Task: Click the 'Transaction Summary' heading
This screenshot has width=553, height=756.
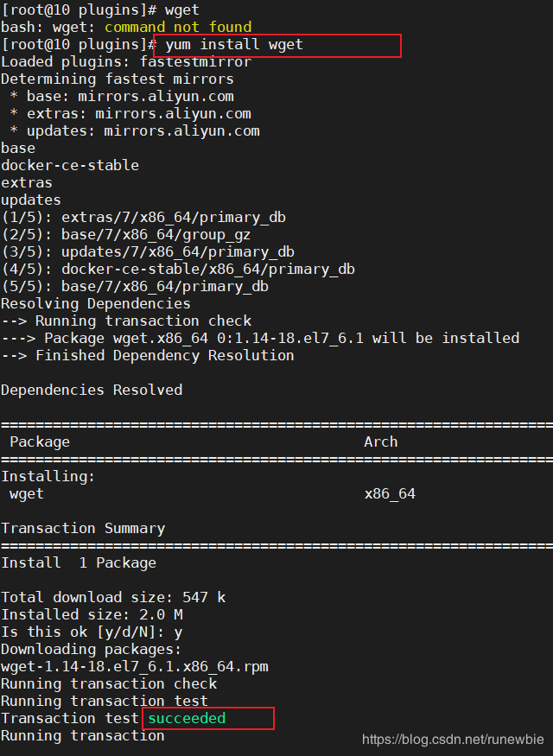Action: click(x=83, y=529)
